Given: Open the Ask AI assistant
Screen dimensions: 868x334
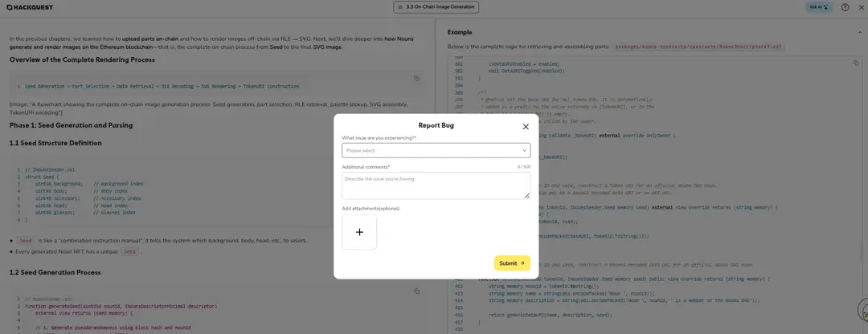Looking at the screenshot, I should (818, 7).
